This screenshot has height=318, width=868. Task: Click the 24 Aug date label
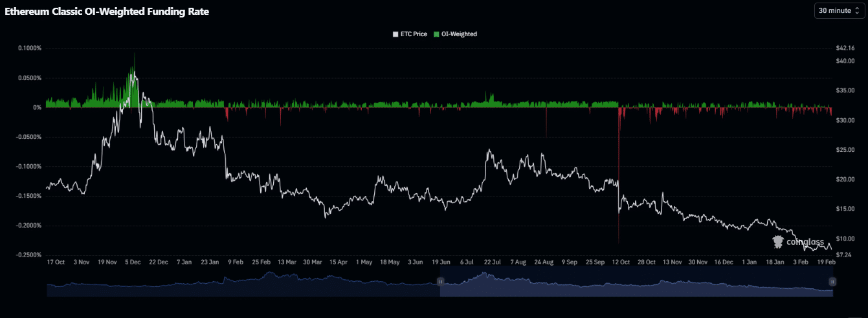pyautogui.click(x=543, y=262)
